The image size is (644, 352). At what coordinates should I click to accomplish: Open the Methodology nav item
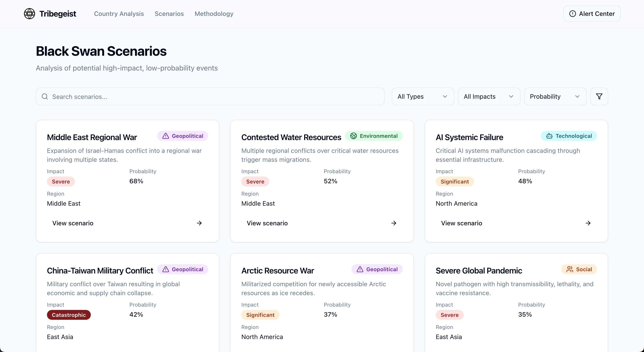coord(214,14)
